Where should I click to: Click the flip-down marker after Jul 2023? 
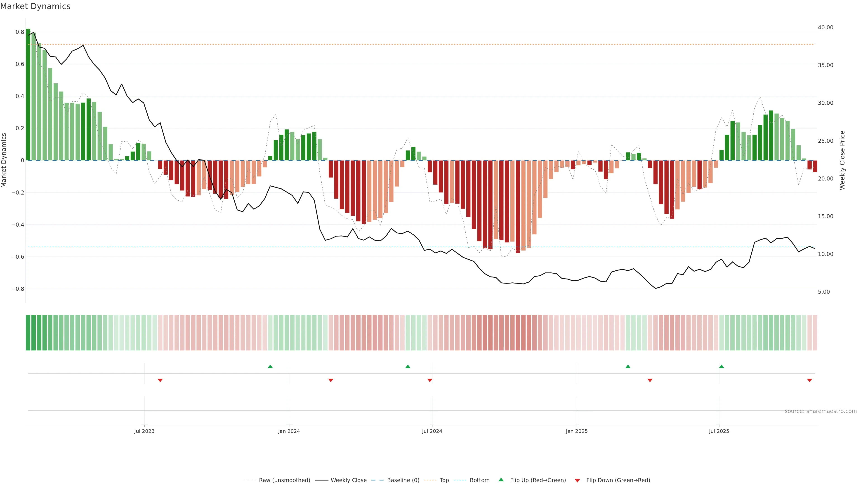point(160,380)
